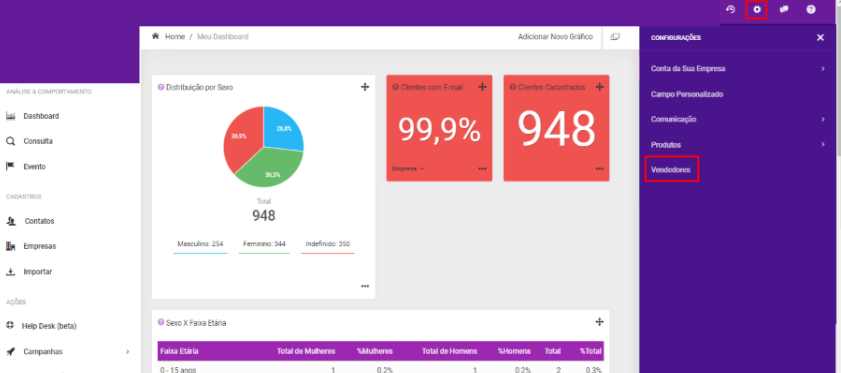Open the help icon beside Distribuição por Sexo
841x373 pixels.
[x=161, y=87]
